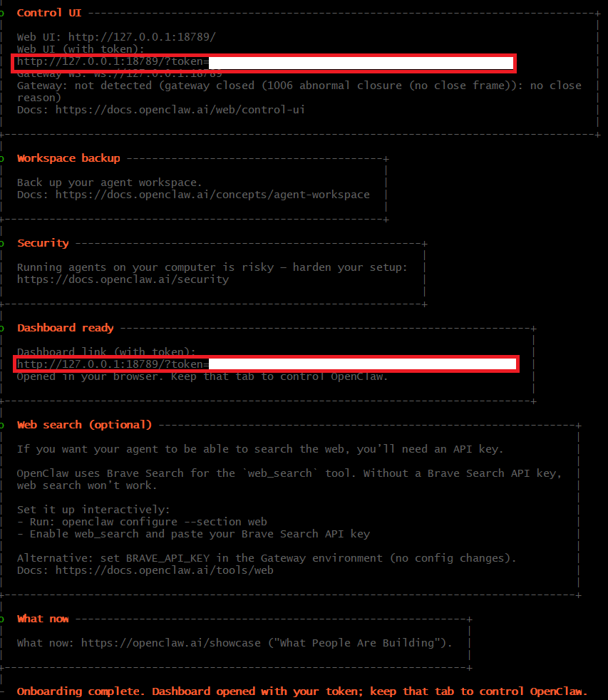Click 'Enable web_search and paste' line
This screenshot has height=700, width=608.
(193, 535)
